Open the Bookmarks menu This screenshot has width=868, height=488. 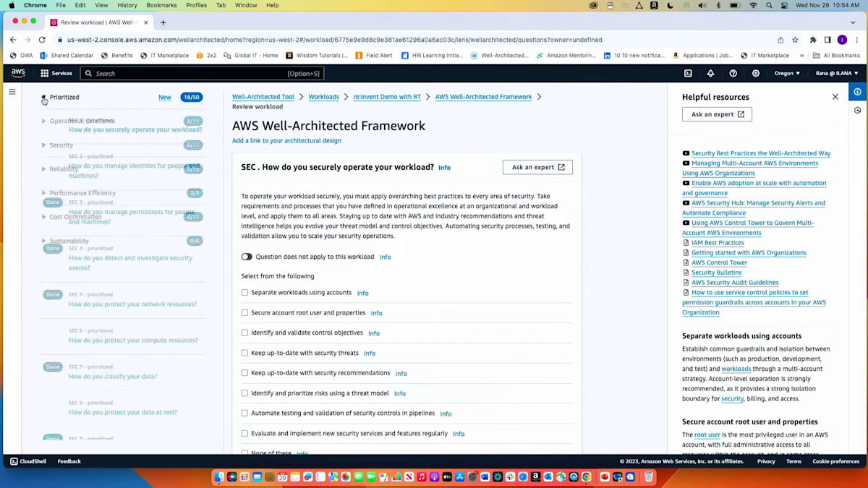point(161,5)
